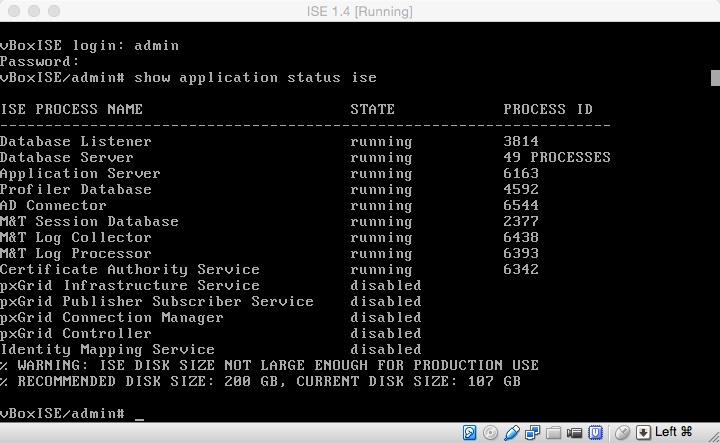This screenshot has height=443, width=720.
Task: Click the USB devices indicator icon
Action: click(x=512, y=432)
